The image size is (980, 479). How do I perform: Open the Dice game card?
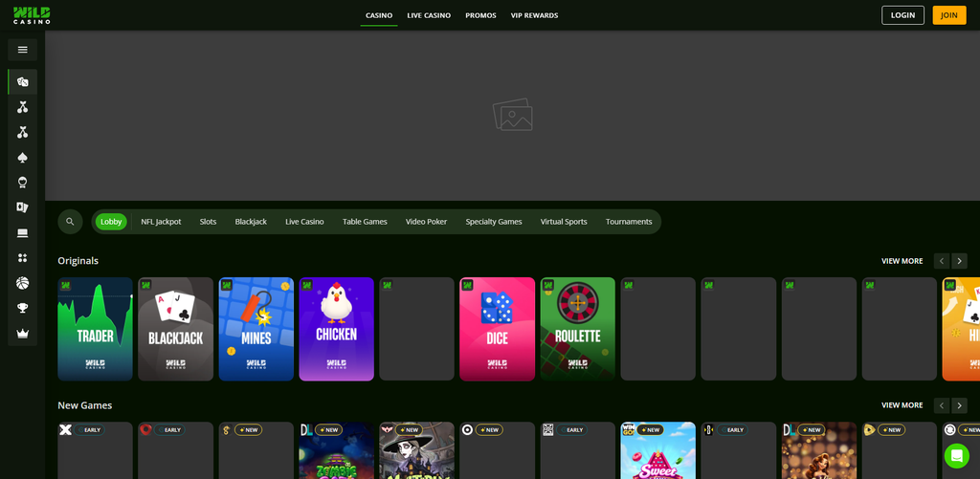tap(497, 329)
